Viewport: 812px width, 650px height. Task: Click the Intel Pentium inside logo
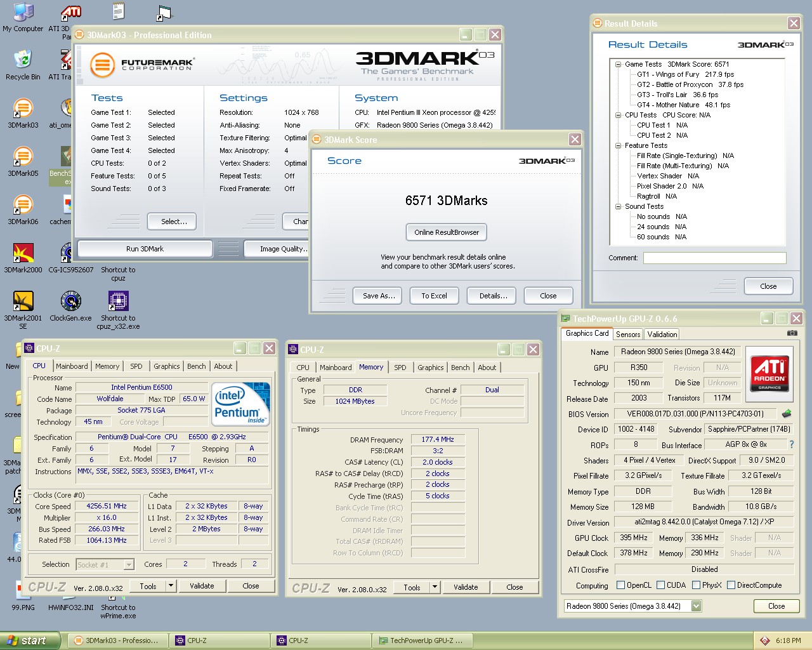pos(241,404)
